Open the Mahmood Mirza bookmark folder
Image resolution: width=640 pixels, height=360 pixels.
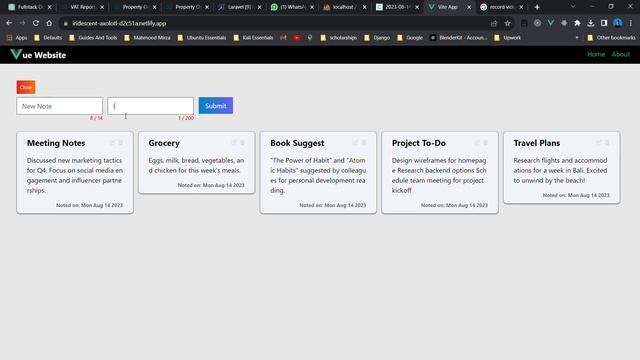147,38
